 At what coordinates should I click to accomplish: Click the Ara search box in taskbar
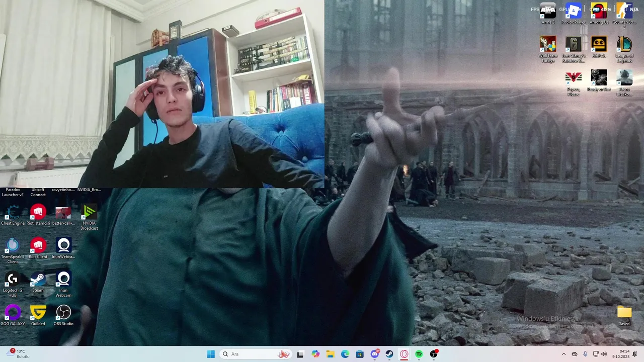pyautogui.click(x=256, y=354)
